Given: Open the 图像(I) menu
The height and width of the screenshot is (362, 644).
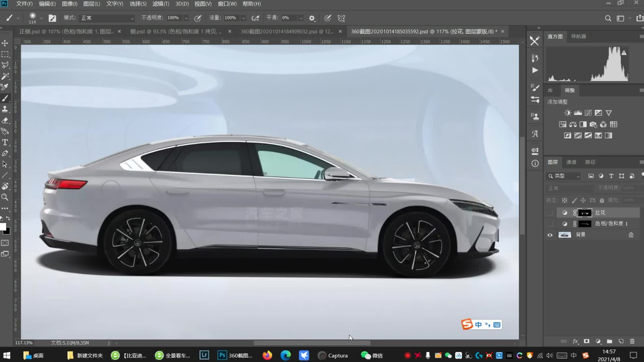Looking at the screenshot, I should [70, 4].
